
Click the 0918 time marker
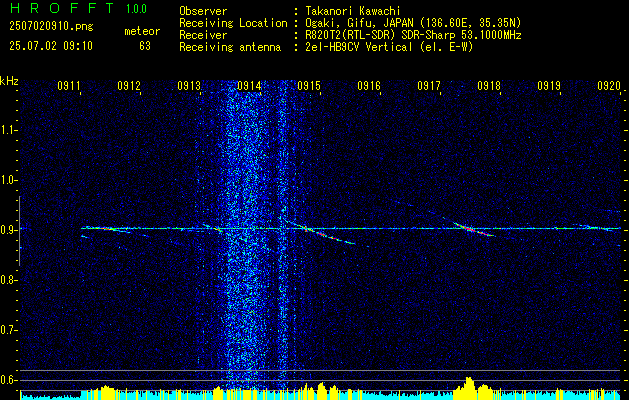pyautogui.click(x=489, y=85)
